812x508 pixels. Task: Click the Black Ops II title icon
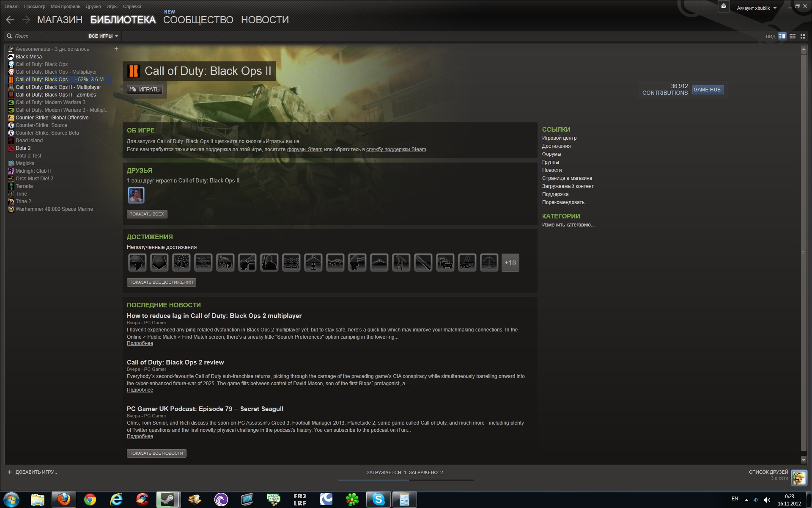pos(134,71)
